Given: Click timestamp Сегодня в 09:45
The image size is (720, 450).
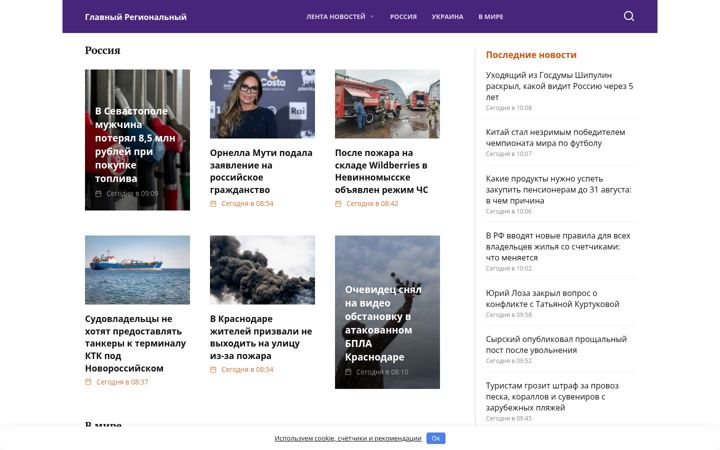Looking at the screenshot, I should pos(509,418).
